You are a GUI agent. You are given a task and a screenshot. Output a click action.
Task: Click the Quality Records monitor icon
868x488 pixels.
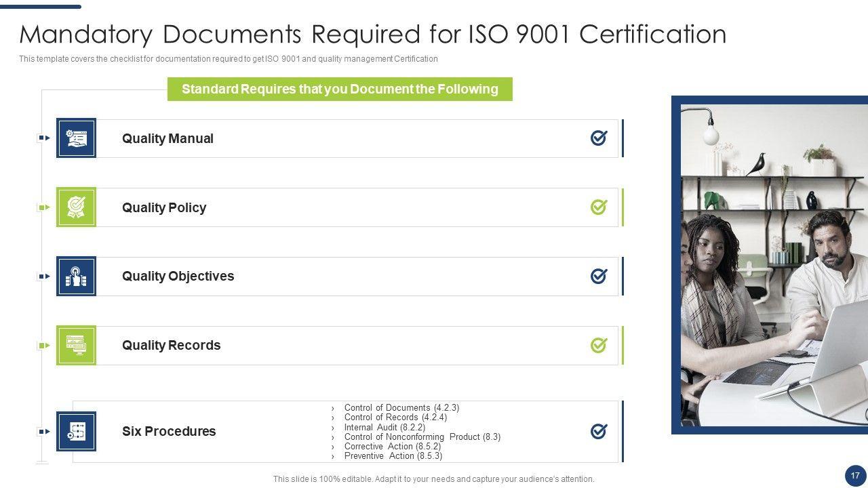pyautogui.click(x=76, y=346)
